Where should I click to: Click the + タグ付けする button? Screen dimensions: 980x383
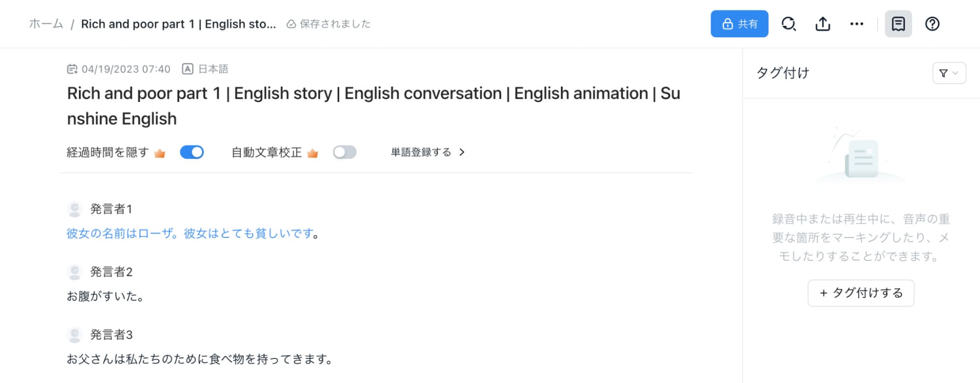(x=861, y=293)
